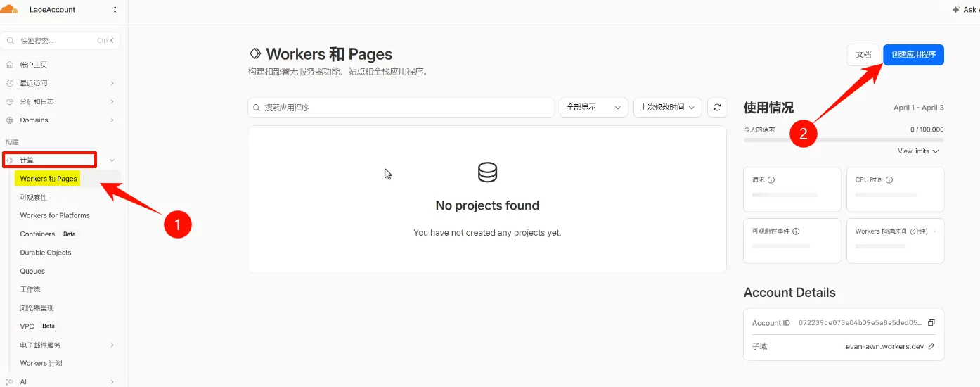Open Containers Beta in sidebar
Screen dimensions: 980x387
point(49,234)
